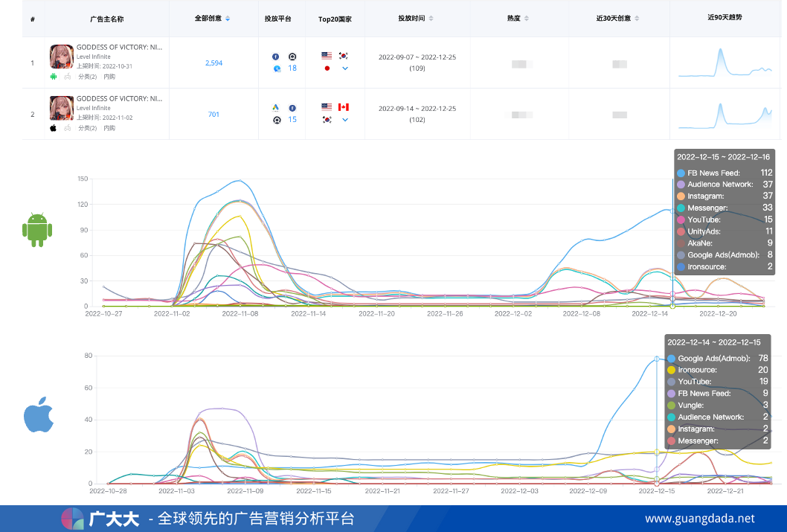Click the GODDESS OF VICTORY app thumbnail
Viewport: 787px width, 532px height.
click(x=61, y=57)
